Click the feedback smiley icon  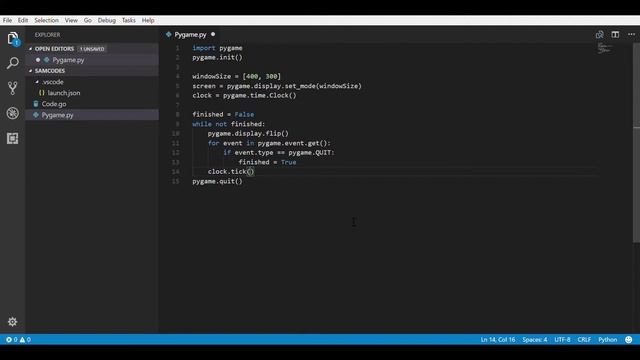(x=629, y=340)
